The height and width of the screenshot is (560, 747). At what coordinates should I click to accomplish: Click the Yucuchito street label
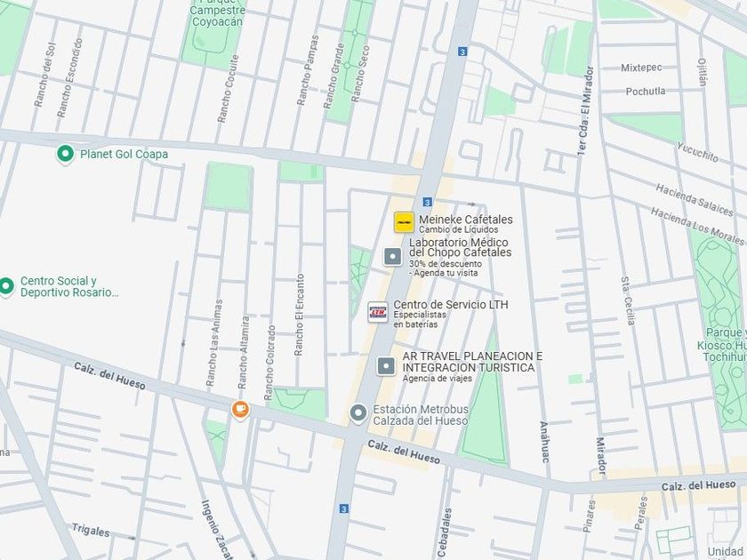697,152
